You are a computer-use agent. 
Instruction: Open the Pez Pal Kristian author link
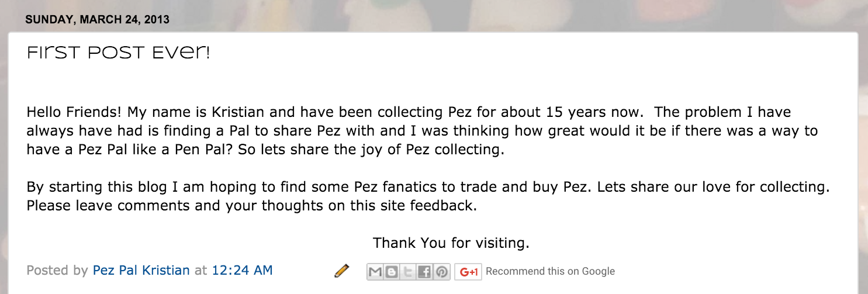(141, 270)
